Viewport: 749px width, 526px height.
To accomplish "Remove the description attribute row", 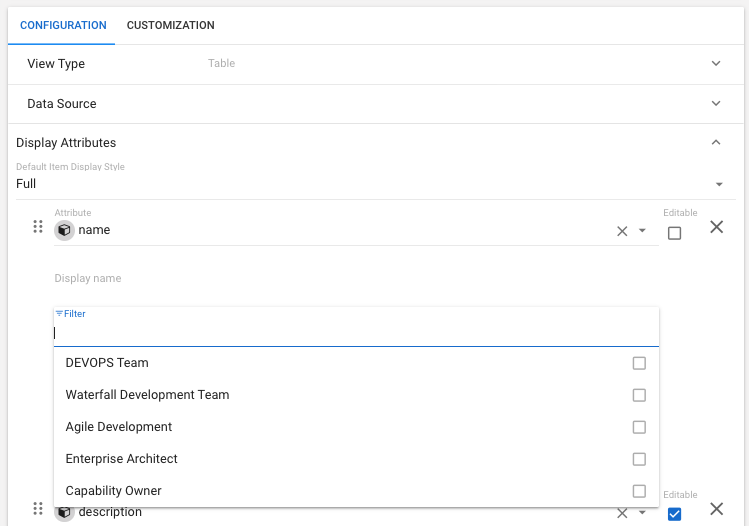I will tap(716, 509).
